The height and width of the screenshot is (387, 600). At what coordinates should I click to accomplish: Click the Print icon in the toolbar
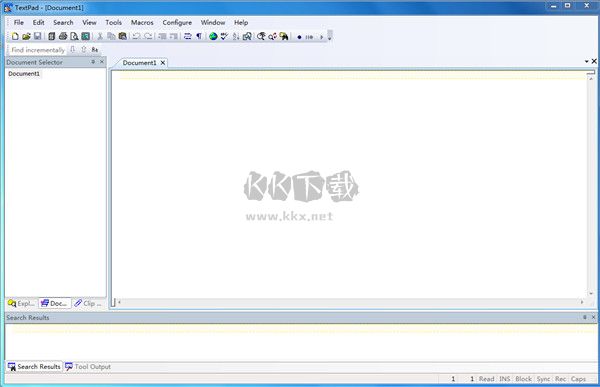click(63, 36)
